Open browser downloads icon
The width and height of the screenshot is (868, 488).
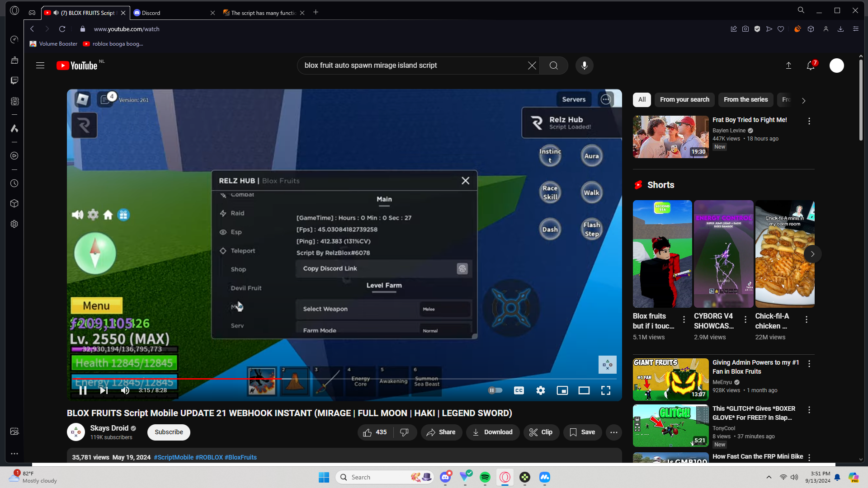point(841,29)
